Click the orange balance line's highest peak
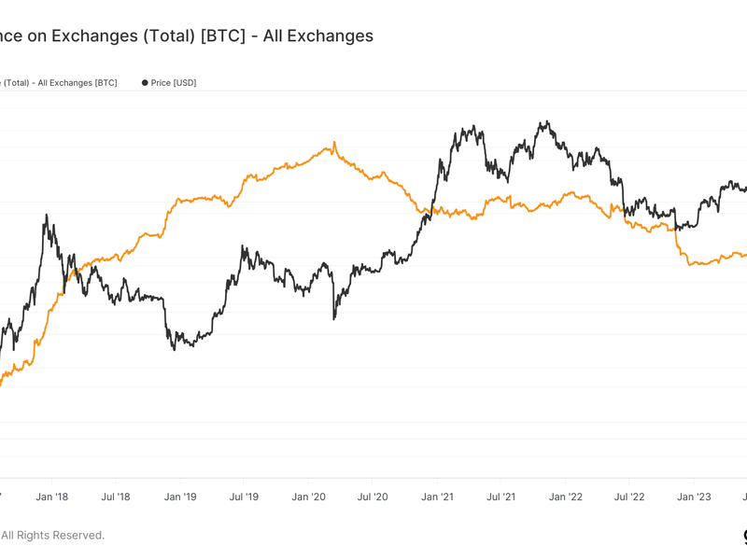The image size is (747, 560). (x=334, y=143)
